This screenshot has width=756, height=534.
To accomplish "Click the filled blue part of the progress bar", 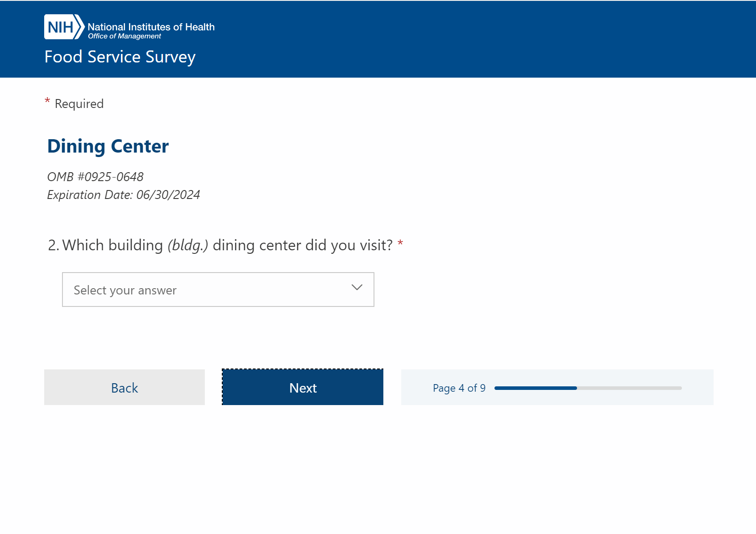I will pos(536,388).
